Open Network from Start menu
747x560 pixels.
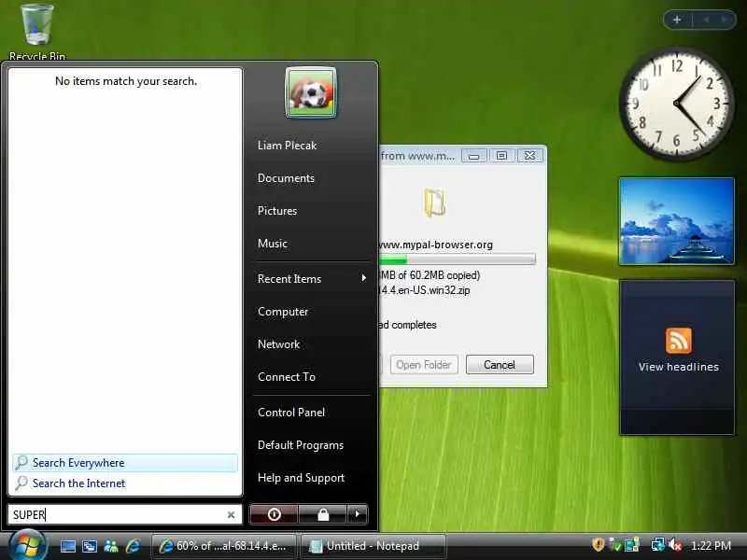[x=278, y=344]
